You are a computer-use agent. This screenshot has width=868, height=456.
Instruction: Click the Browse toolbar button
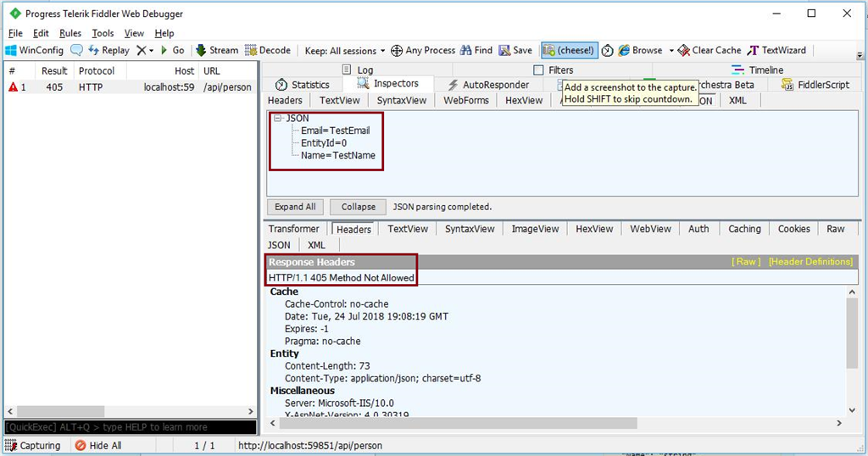641,50
